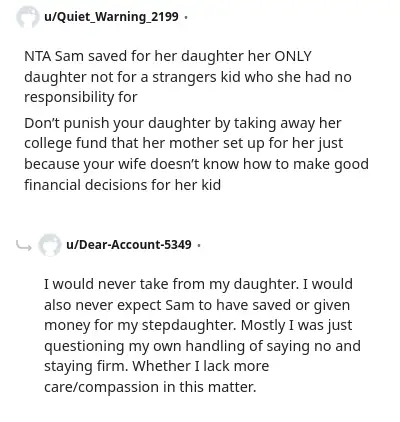The image size is (400, 422).
Task: Visit the u/Dear-Account-5349 username link
Action: [129, 244]
